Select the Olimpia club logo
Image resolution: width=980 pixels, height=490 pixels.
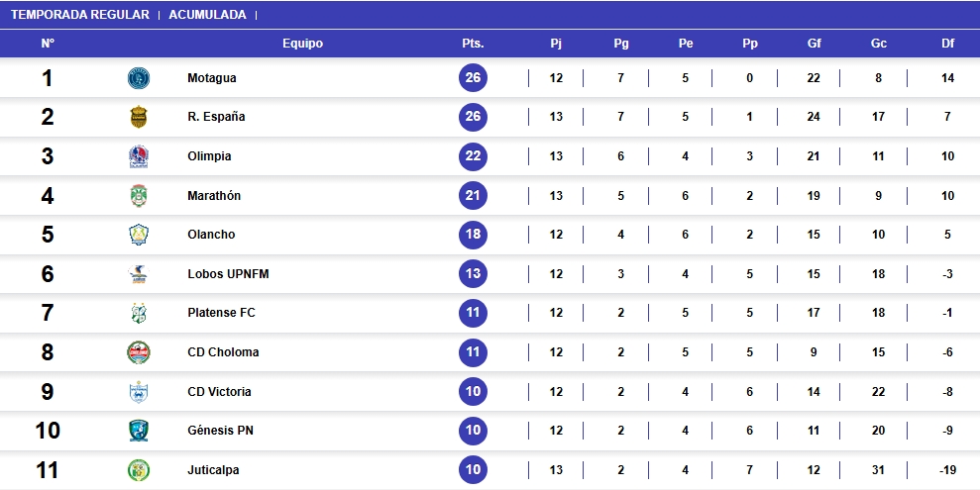point(139,156)
